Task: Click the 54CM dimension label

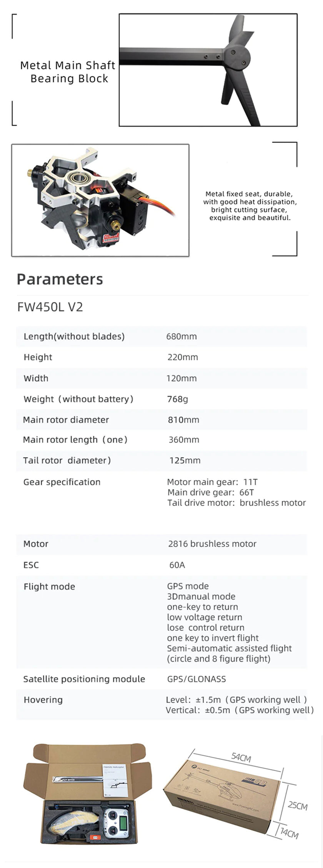Action: [241, 757]
